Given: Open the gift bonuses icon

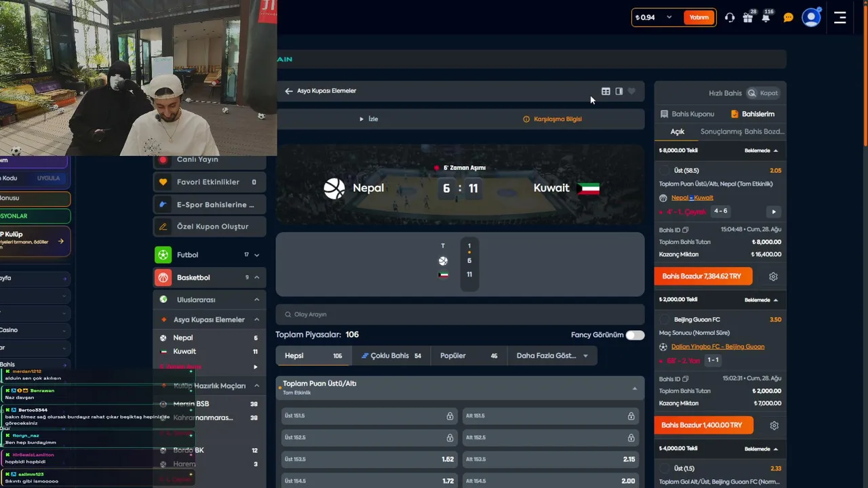Looking at the screenshot, I should pyautogui.click(x=748, y=18).
